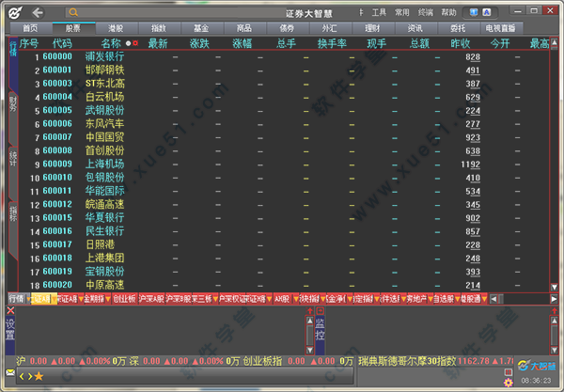Open the 首页 tab
564x392 pixels.
point(31,28)
